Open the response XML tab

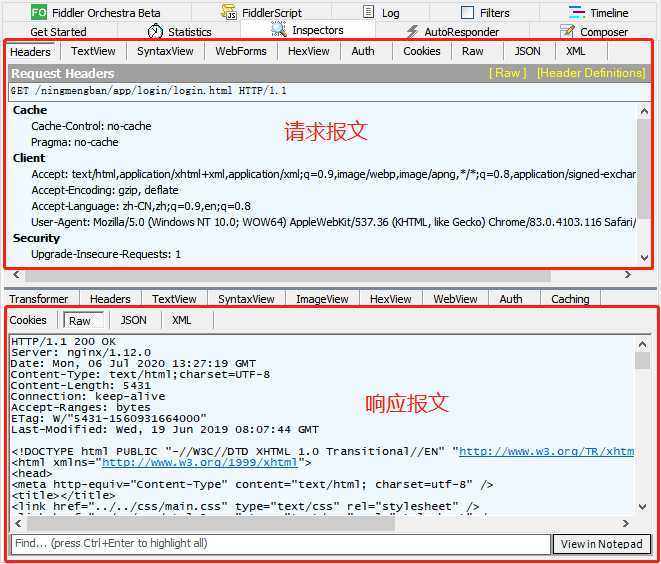click(182, 320)
